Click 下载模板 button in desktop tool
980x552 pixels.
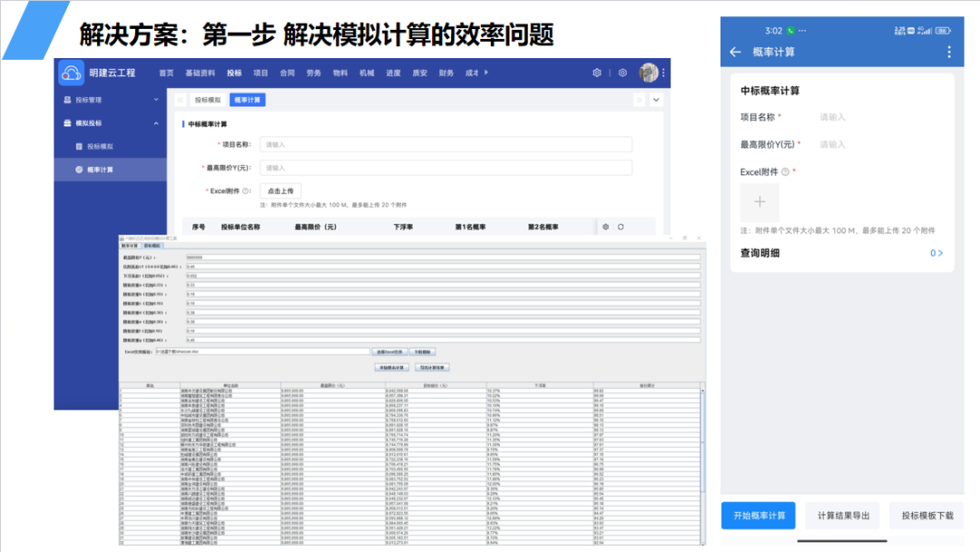coord(423,352)
